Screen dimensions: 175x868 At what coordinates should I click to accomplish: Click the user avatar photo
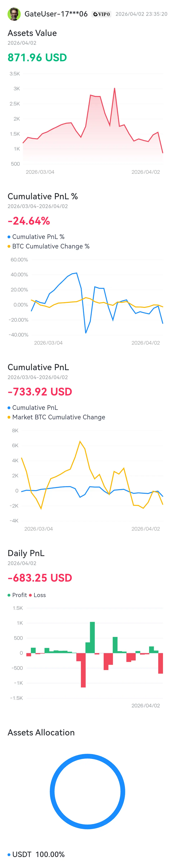[14, 14]
